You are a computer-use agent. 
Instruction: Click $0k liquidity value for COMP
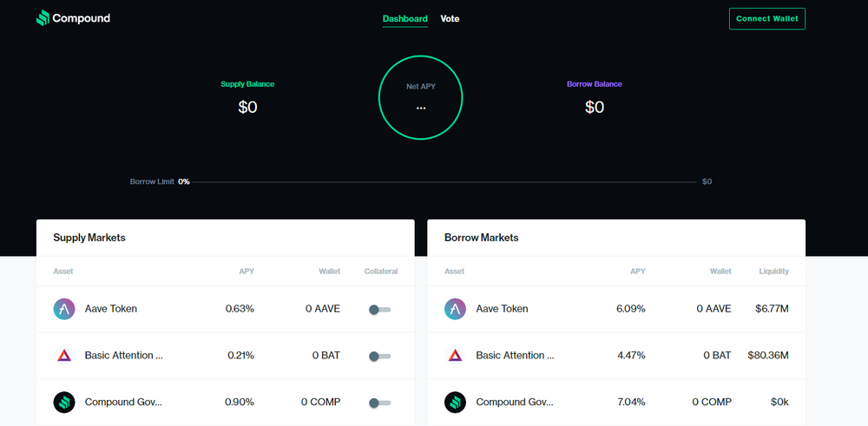click(x=779, y=403)
